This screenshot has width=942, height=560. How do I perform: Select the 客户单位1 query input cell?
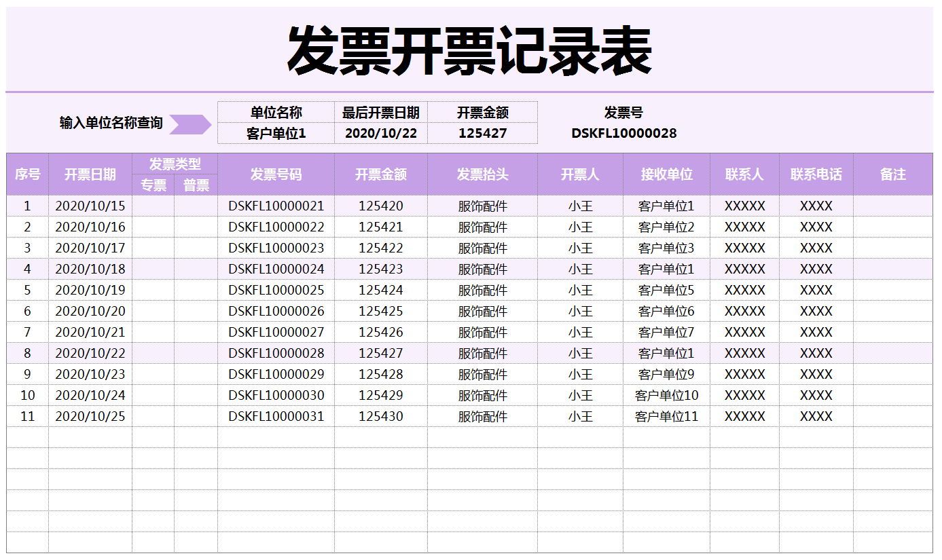(276, 133)
